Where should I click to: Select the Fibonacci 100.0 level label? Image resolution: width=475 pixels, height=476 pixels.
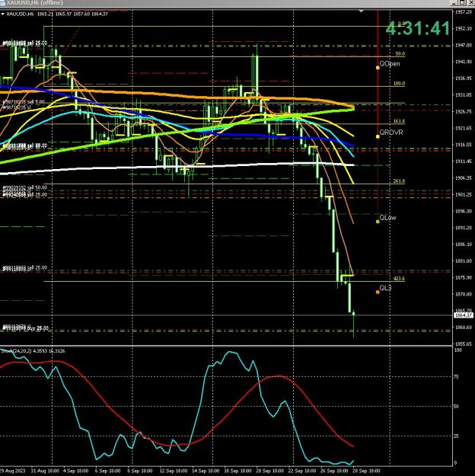(399, 83)
